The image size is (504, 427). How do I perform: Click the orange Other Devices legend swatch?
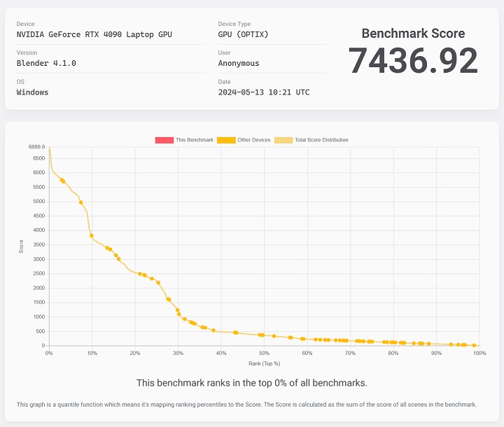tap(226, 140)
